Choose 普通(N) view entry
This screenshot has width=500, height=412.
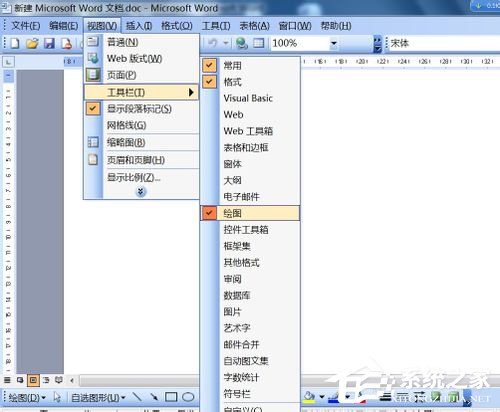coord(142,42)
